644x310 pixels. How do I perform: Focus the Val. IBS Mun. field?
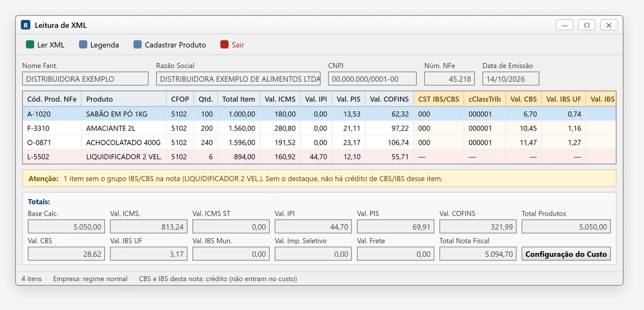click(x=231, y=254)
